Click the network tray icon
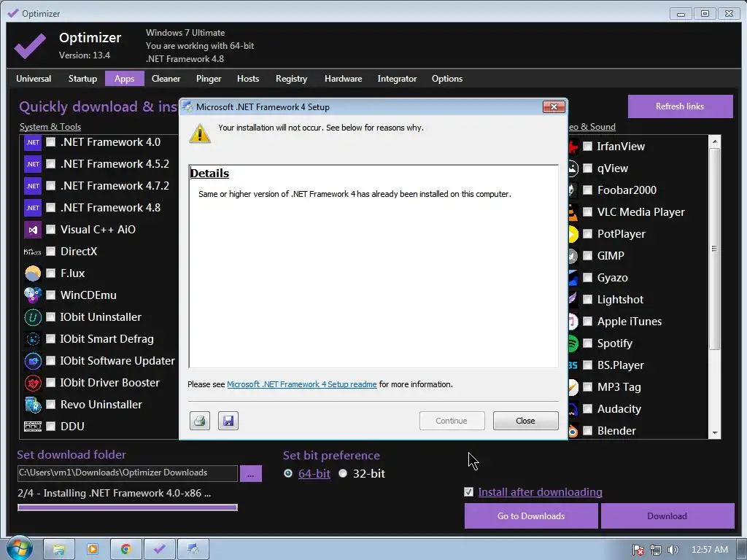Image resolution: width=747 pixels, height=560 pixels. click(656, 550)
